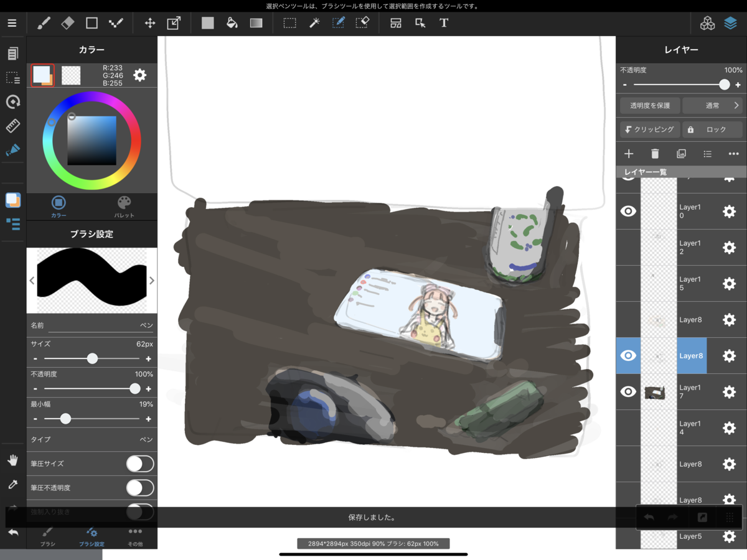Switch to the パレット tab
The image size is (747, 560).
(x=125, y=206)
